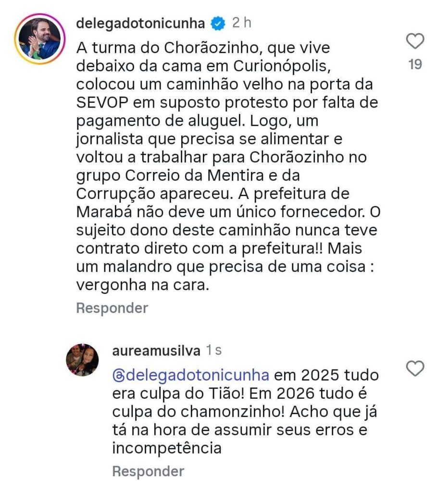Click the word "incompetência" in the reply
This screenshot has width=448, height=492.
166,448
